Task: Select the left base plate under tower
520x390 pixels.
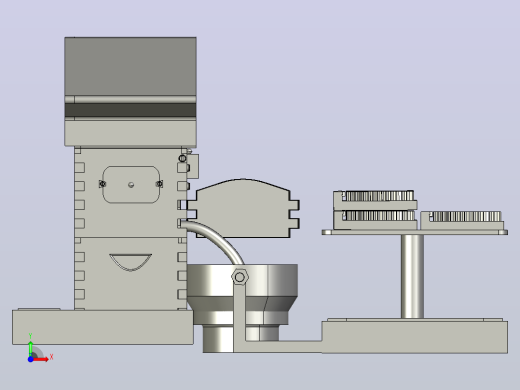Action: (x=103, y=327)
